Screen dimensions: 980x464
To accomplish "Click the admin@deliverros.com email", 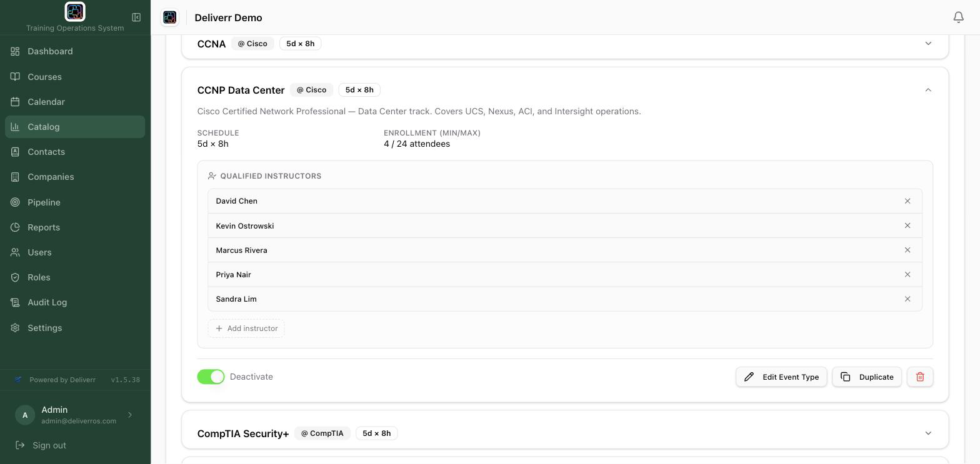I will (x=79, y=421).
